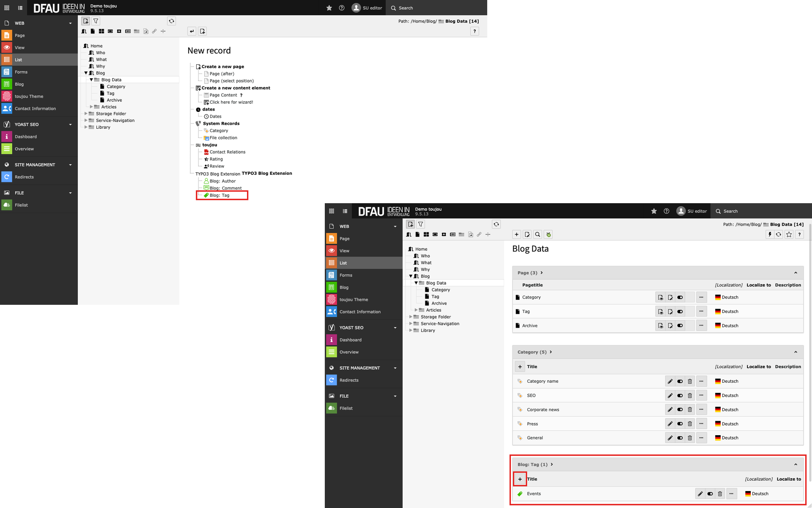
Task: Delete the Press category with trash icon
Action: (690, 424)
